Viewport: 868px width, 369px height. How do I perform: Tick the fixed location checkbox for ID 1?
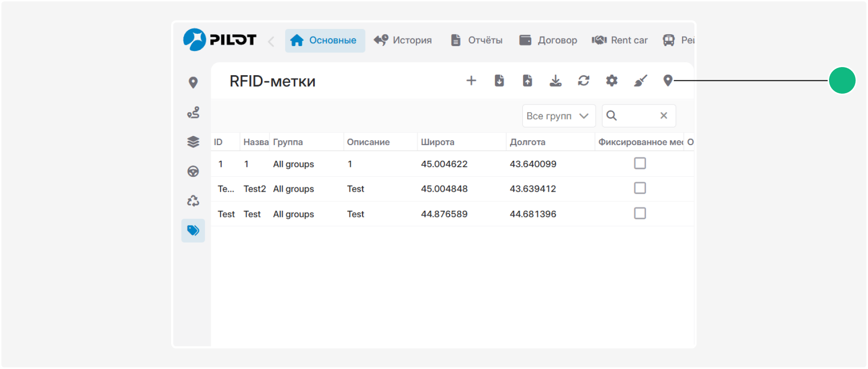point(640,164)
